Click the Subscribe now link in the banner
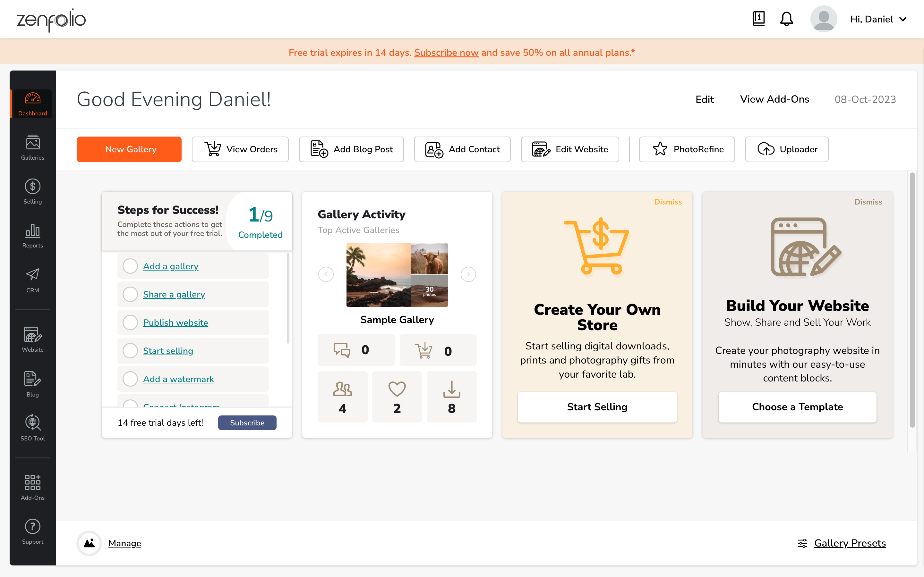 click(x=446, y=52)
